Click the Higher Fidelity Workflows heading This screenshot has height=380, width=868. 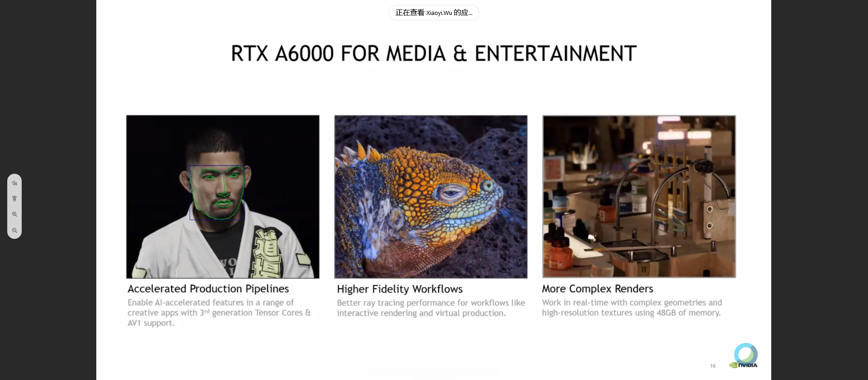[x=400, y=289]
